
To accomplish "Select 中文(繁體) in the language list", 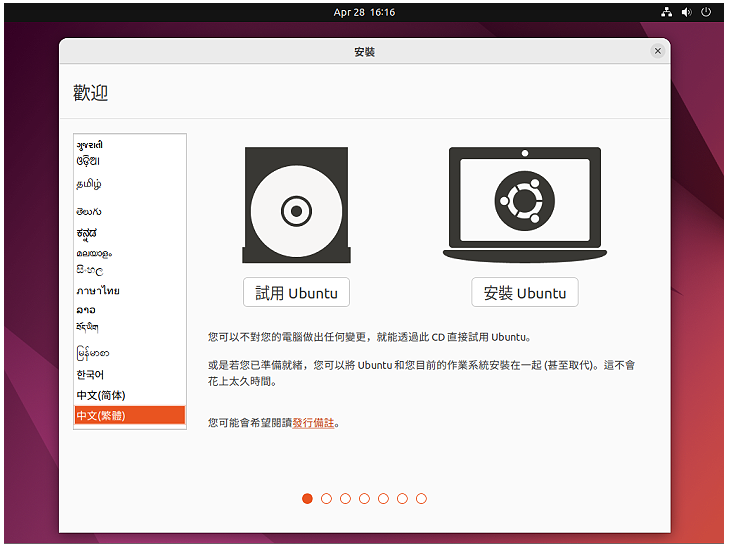I will (x=130, y=415).
